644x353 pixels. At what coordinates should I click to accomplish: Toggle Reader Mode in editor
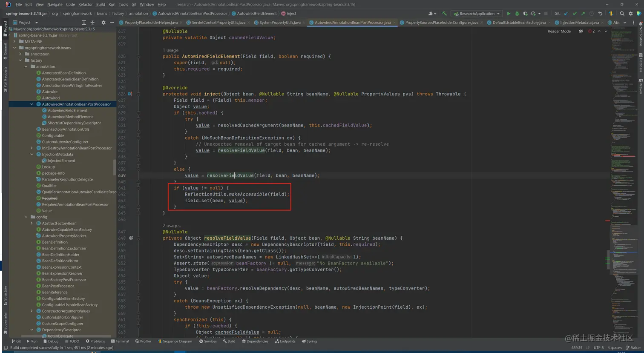coord(559,31)
